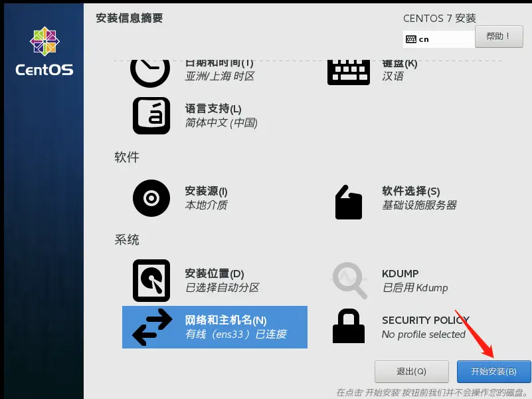Click the clock icon for date and time
The width and height of the screenshot is (532, 399).
tap(150, 70)
